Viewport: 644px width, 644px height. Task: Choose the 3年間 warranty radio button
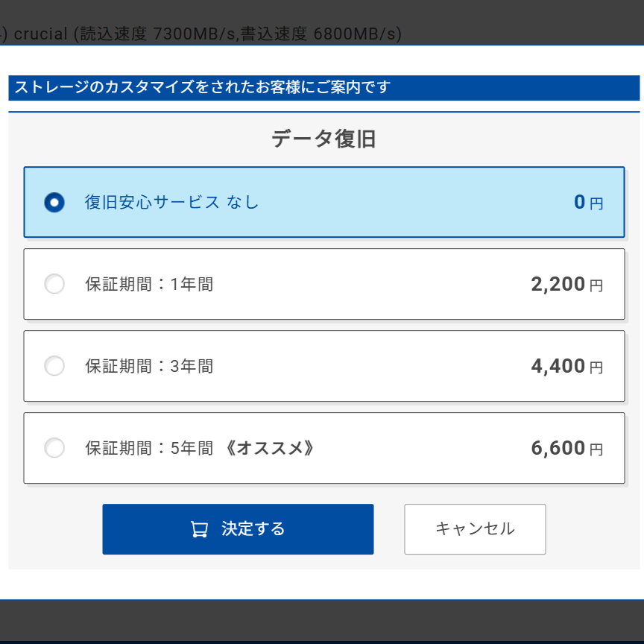(x=54, y=366)
